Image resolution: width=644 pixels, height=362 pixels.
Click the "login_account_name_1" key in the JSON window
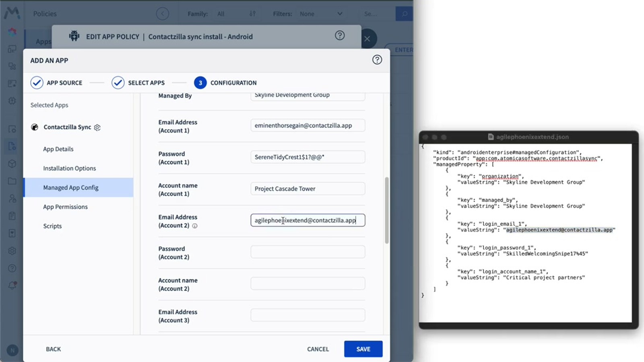pos(512,271)
